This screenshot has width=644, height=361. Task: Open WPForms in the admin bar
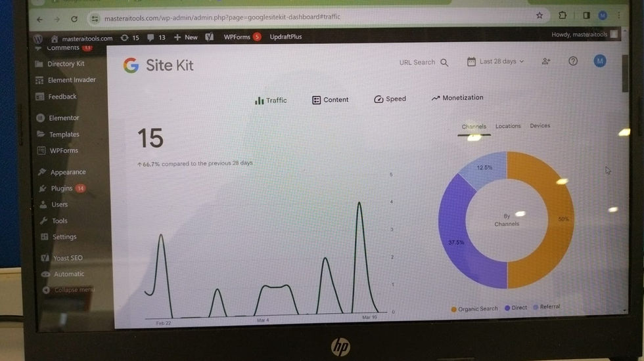click(x=242, y=37)
